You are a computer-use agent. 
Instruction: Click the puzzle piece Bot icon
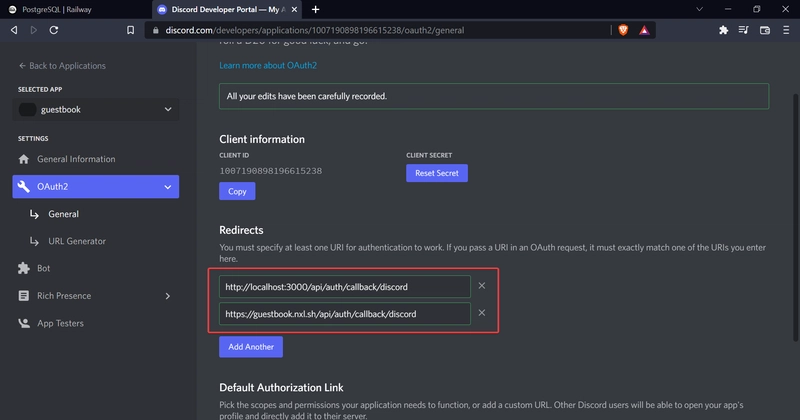click(x=23, y=268)
